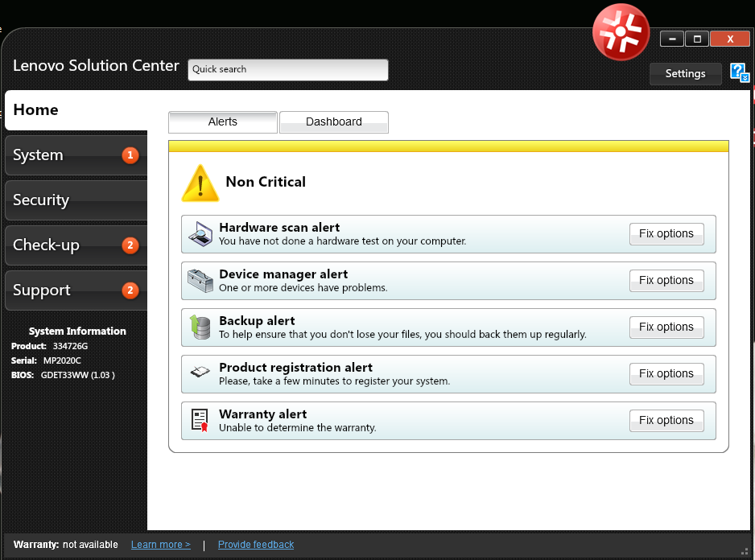Click the System alert count badge
The width and height of the screenshot is (755, 560).
click(130, 155)
